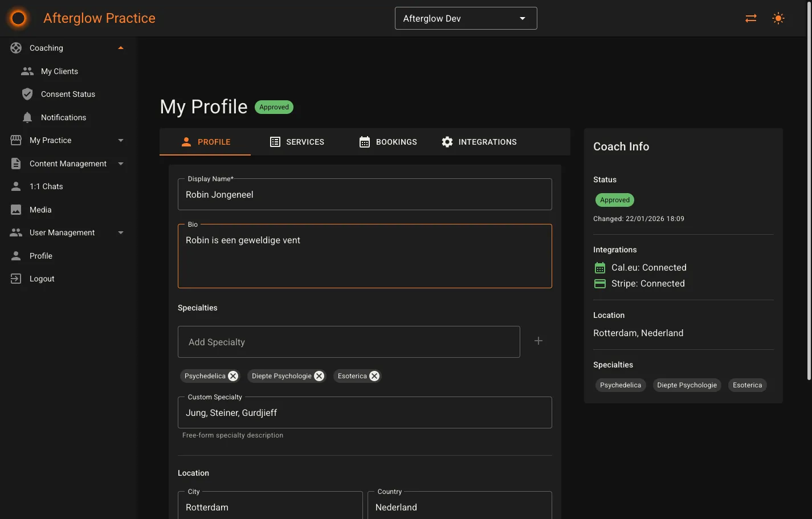Expand the Content Management section
Image resolution: width=812 pixels, height=519 pixels.
click(120, 164)
